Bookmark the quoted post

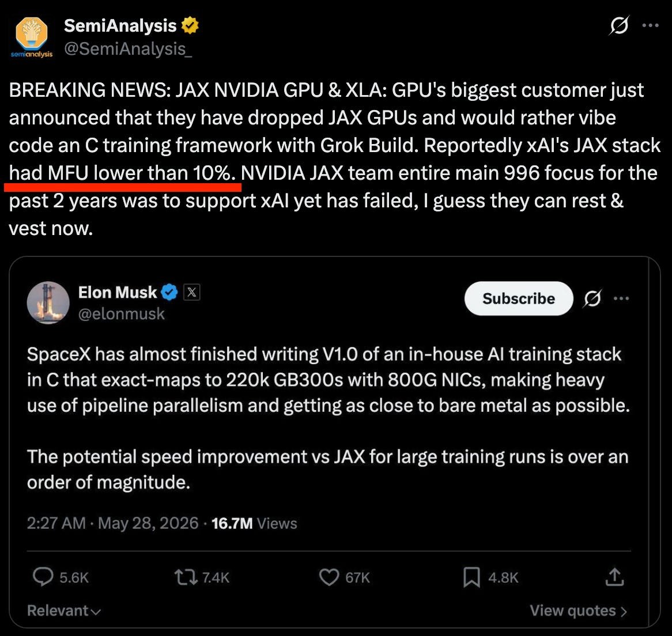[490, 577]
